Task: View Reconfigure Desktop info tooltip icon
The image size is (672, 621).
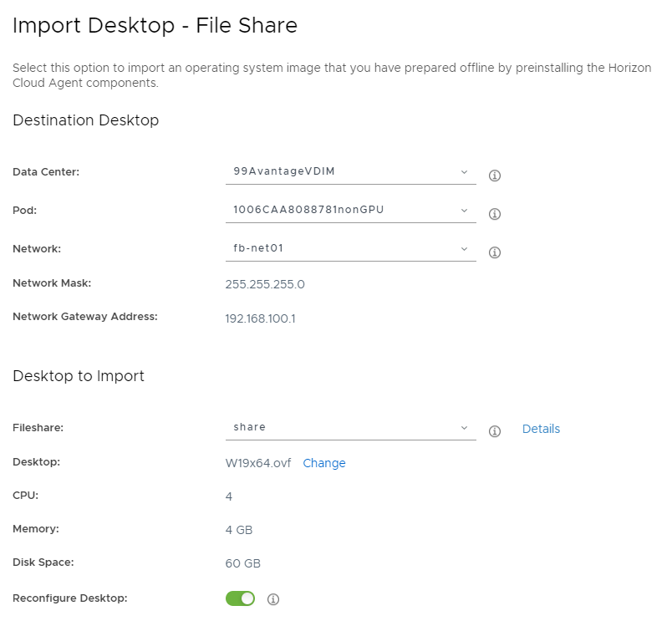Action: [272, 599]
